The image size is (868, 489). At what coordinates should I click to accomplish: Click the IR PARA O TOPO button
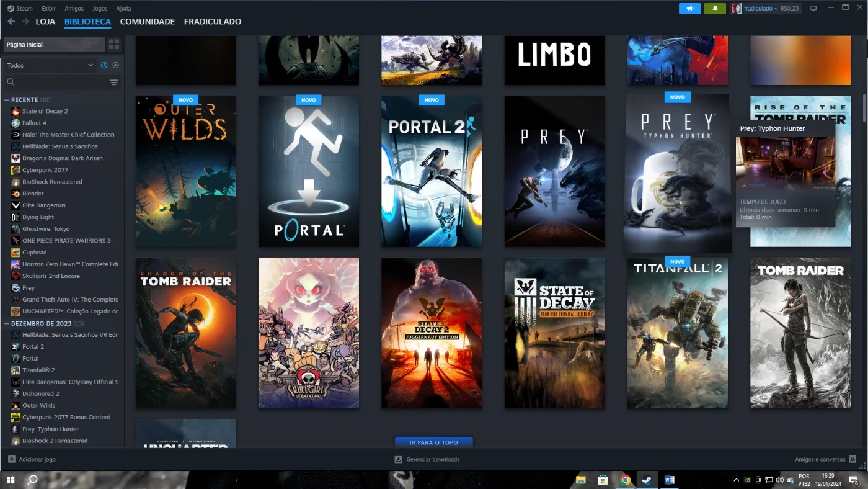click(434, 442)
